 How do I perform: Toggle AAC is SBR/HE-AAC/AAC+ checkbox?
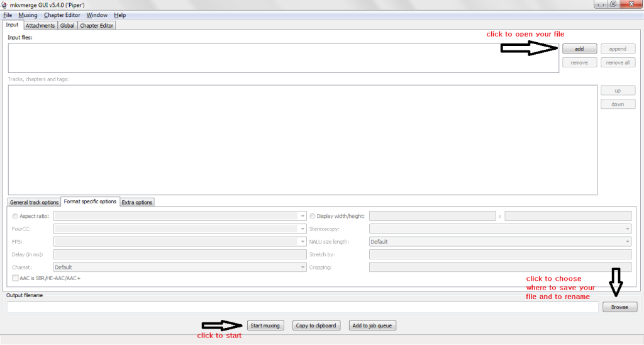click(15, 278)
